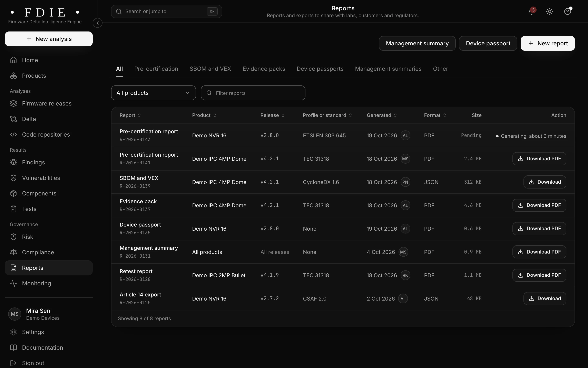The image size is (588, 368).
Task: Sort by Report column
Action: [130, 115]
